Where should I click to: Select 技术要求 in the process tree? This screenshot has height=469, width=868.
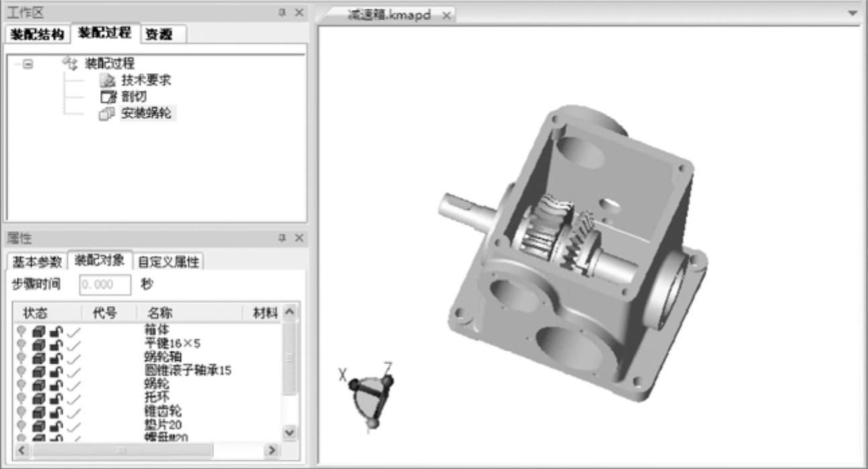pyautogui.click(x=146, y=80)
